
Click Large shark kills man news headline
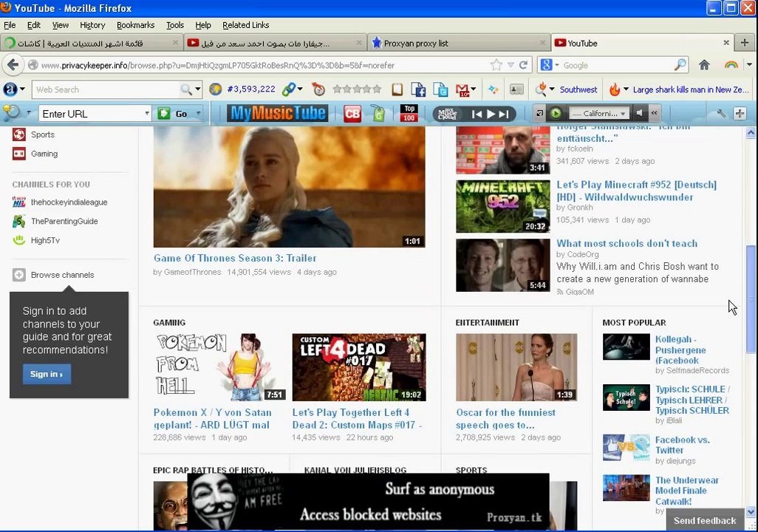click(691, 89)
